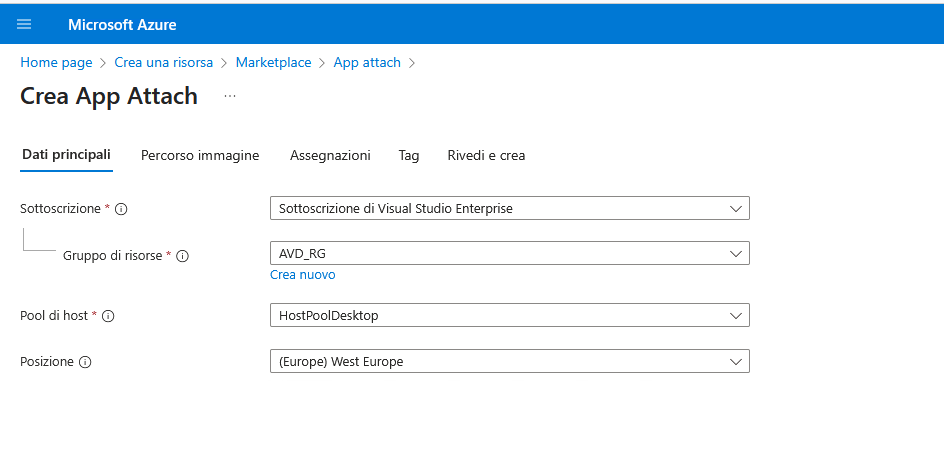Image resolution: width=944 pixels, height=459 pixels.
Task: Open the ellipsis menu beside Crea App Attach
Action: (x=230, y=96)
